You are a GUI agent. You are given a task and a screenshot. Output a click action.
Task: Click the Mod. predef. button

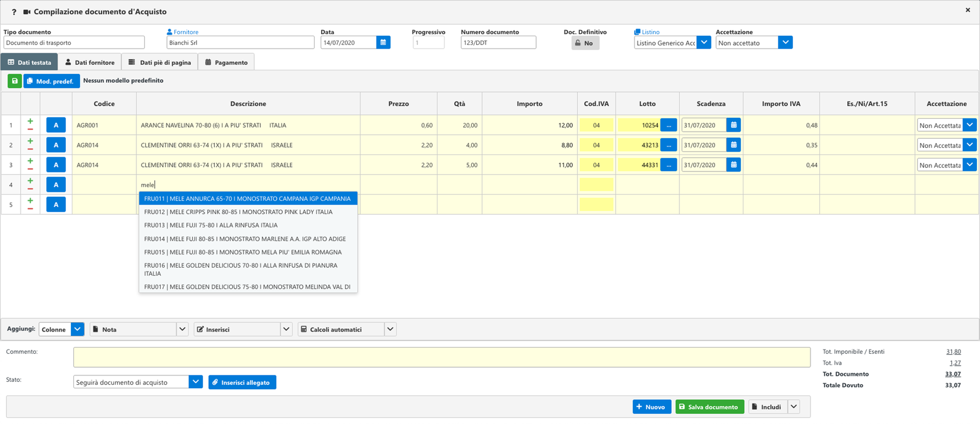pos(52,81)
